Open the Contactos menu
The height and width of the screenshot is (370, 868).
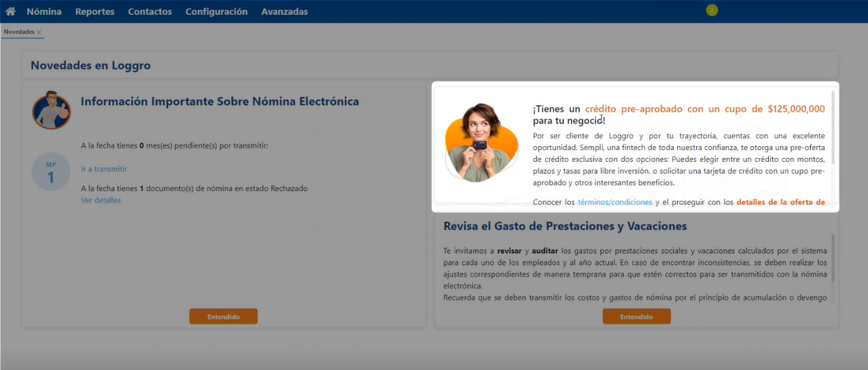click(x=150, y=12)
